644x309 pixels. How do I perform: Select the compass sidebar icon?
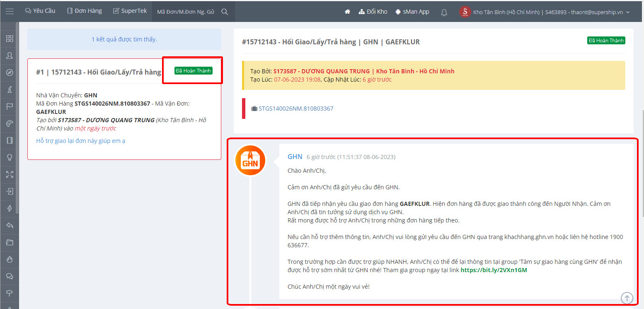point(10,72)
